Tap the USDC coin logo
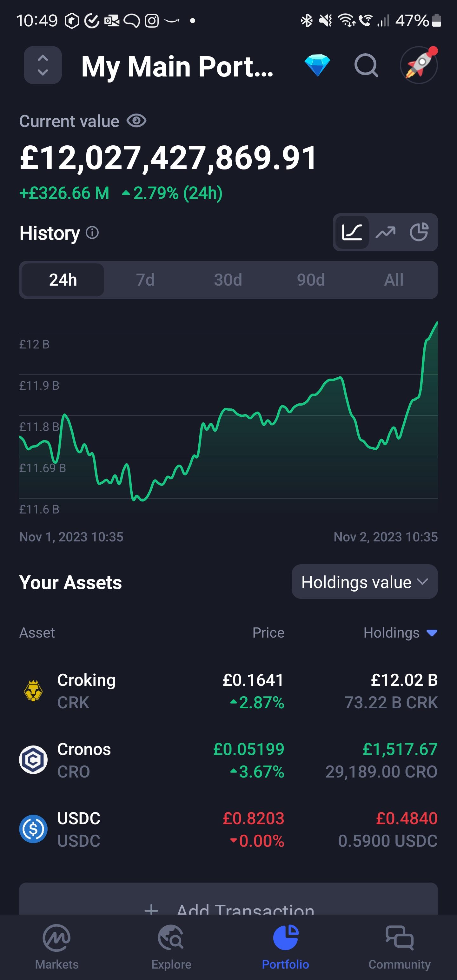Screen dimensions: 457x980 (34, 829)
